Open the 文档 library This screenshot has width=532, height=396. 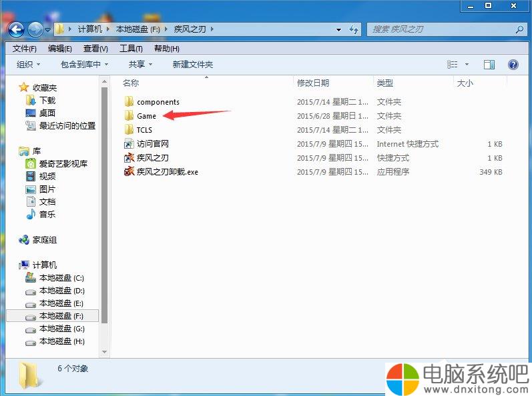coord(47,202)
